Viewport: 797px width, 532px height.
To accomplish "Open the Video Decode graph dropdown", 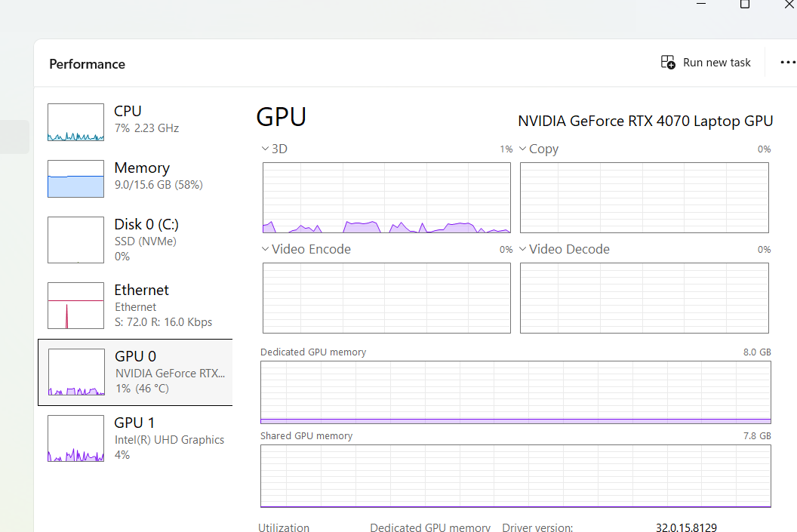I will (x=522, y=249).
